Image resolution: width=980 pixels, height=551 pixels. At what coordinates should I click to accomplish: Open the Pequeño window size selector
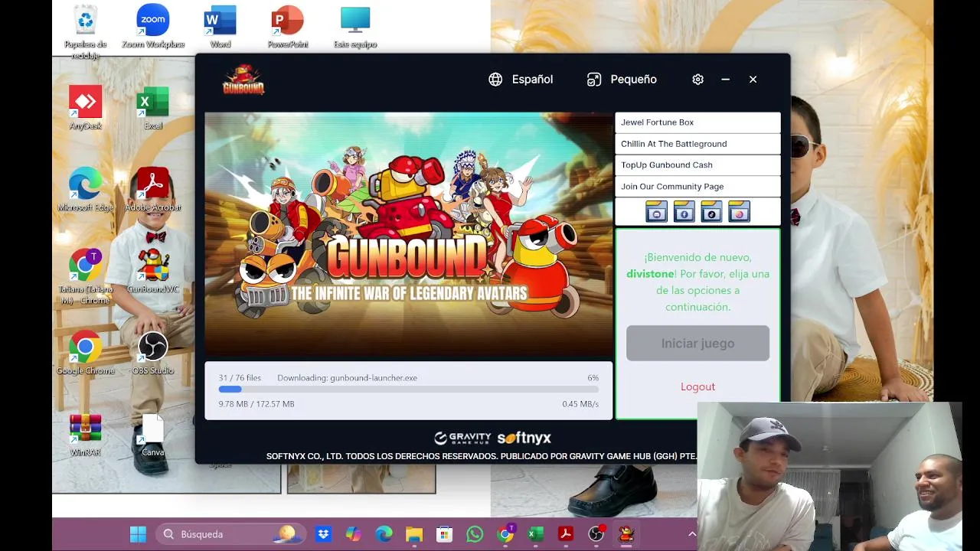622,80
